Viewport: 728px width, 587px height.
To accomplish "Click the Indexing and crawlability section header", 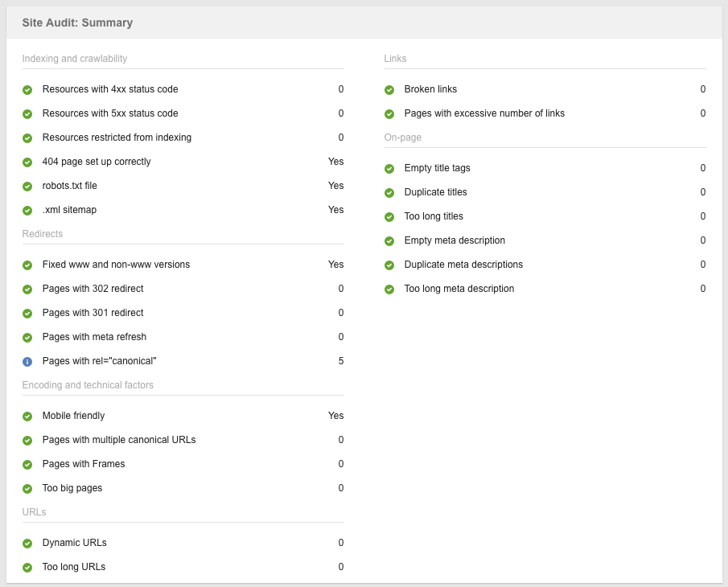I will (75, 59).
